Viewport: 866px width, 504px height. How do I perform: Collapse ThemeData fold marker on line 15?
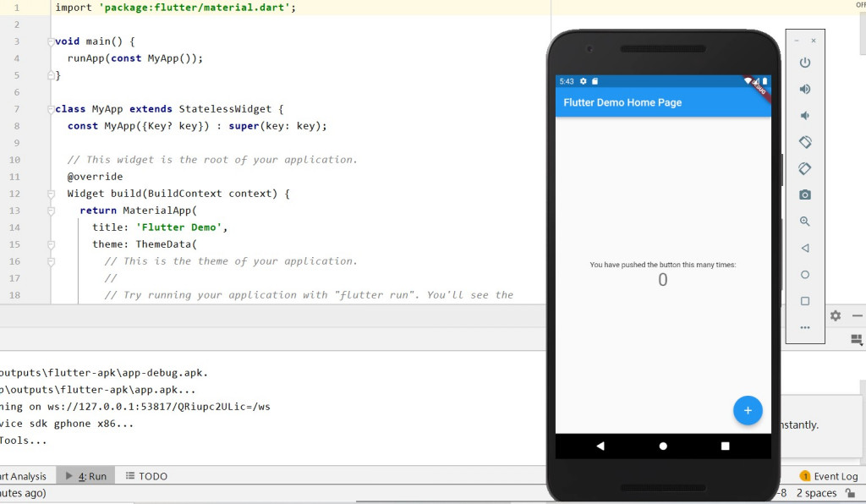(x=51, y=244)
